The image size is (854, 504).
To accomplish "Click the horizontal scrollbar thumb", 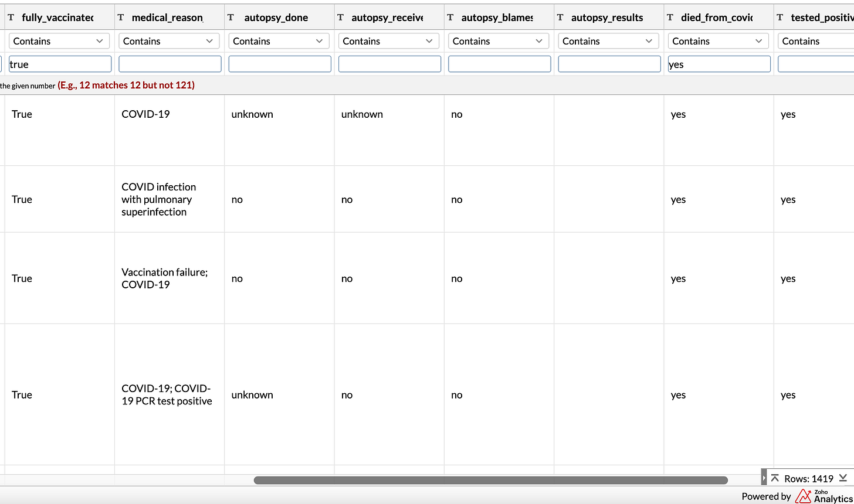I will [x=491, y=480].
